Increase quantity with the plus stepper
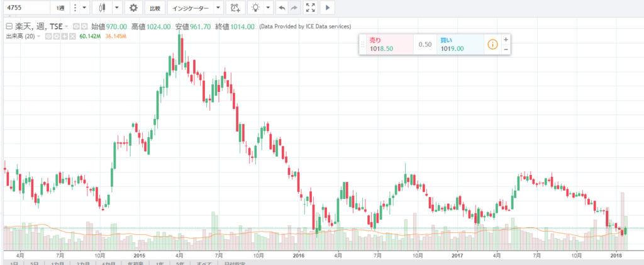The height and width of the screenshot is (265, 644). coord(506,40)
